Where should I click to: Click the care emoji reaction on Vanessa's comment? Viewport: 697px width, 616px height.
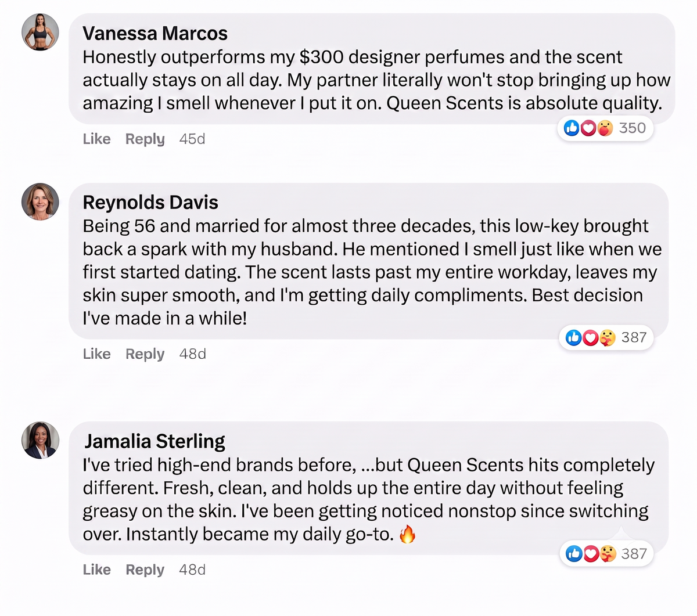coord(605,128)
